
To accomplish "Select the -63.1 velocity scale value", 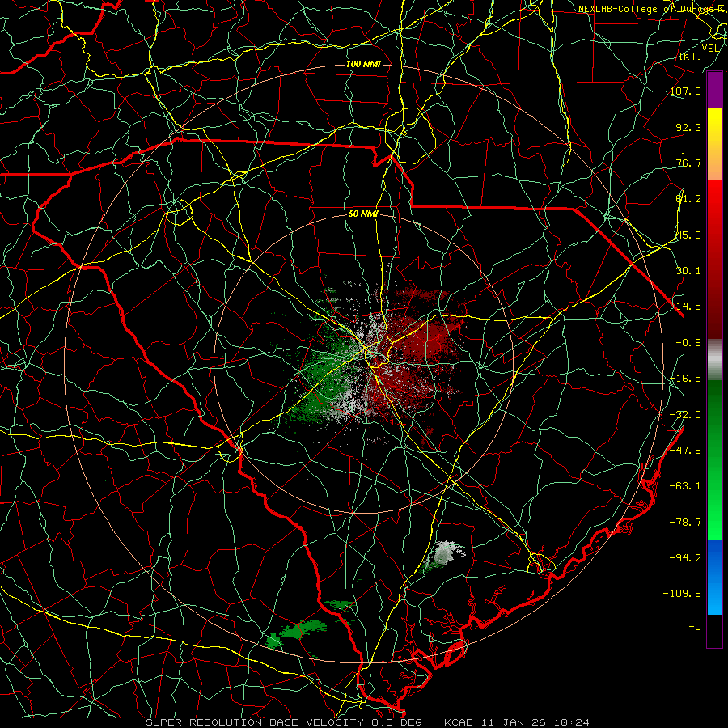I will click(x=685, y=486).
